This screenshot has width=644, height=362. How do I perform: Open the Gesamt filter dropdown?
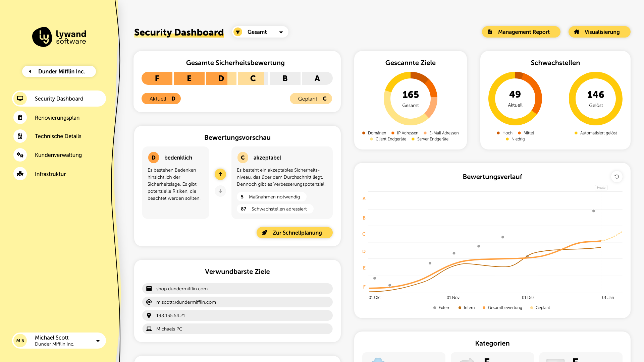(x=261, y=32)
